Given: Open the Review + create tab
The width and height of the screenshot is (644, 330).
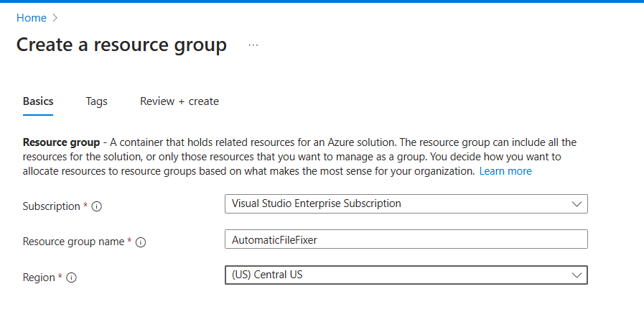Looking at the screenshot, I should [179, 101].
